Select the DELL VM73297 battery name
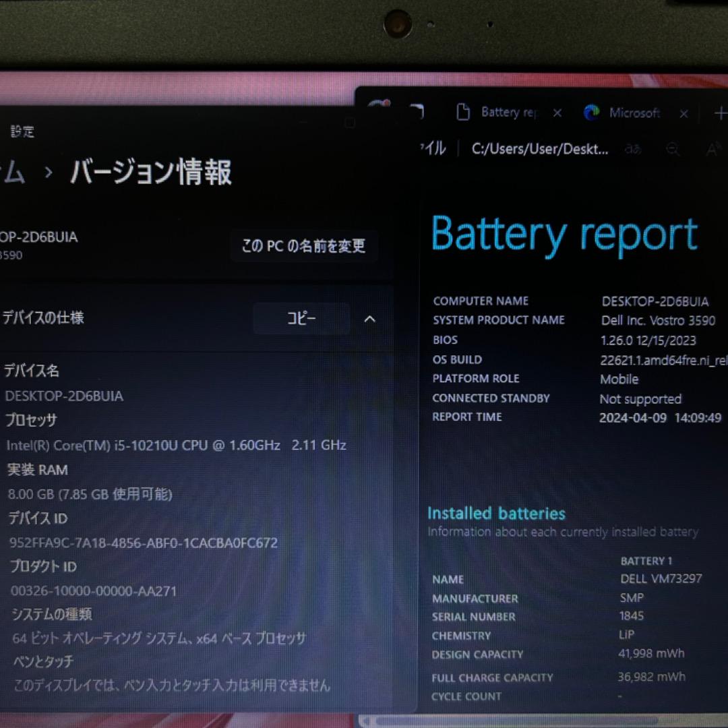 click(661, 578)
